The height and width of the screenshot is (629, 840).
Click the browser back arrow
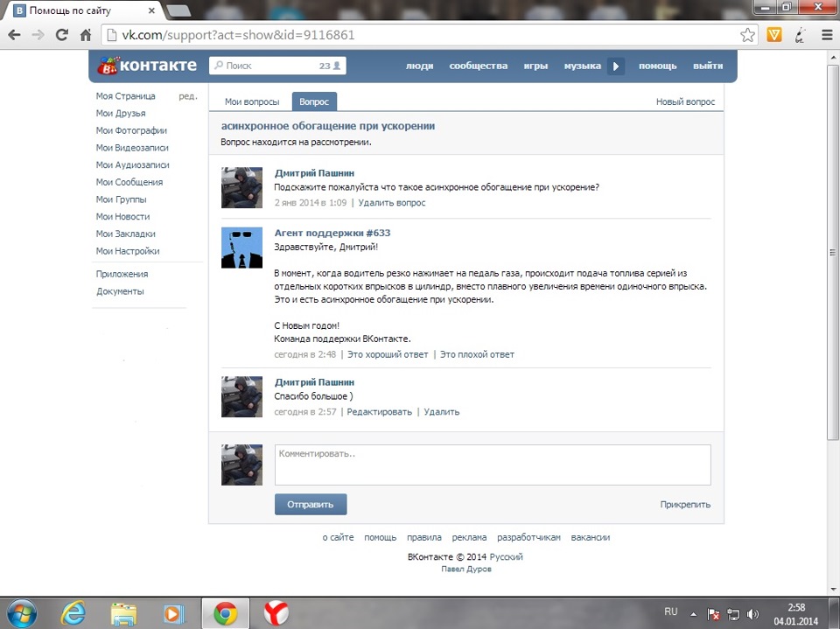point(15,35)
